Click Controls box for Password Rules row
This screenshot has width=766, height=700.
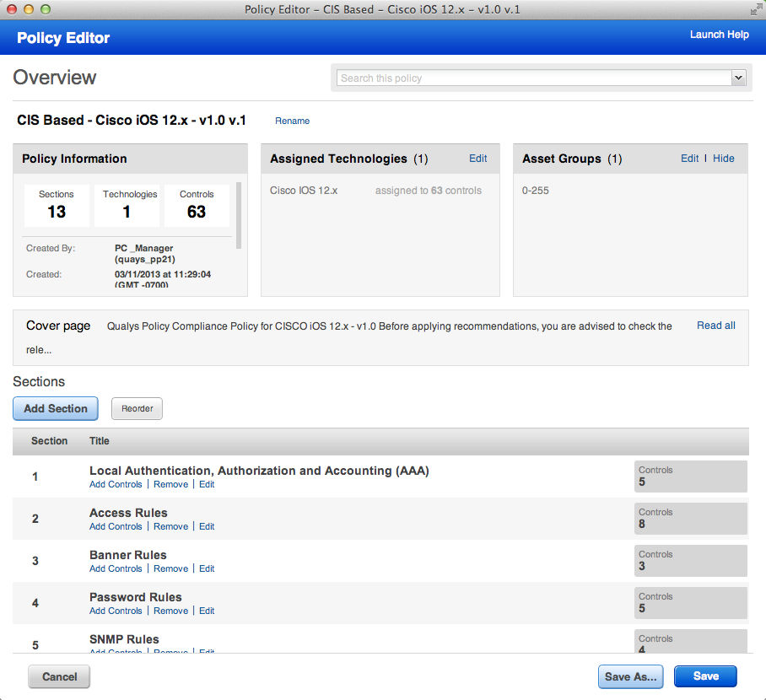tap(691, 603)
